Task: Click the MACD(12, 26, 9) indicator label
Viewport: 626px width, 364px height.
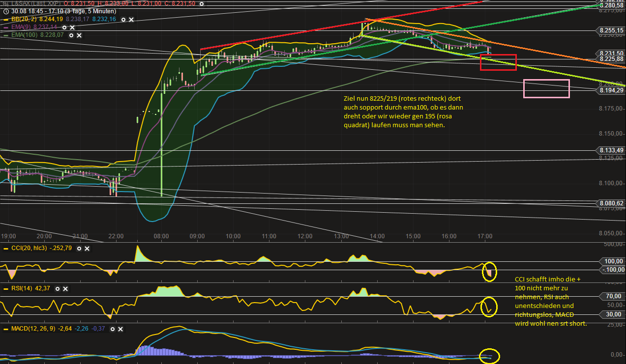Action: [33, 329]
